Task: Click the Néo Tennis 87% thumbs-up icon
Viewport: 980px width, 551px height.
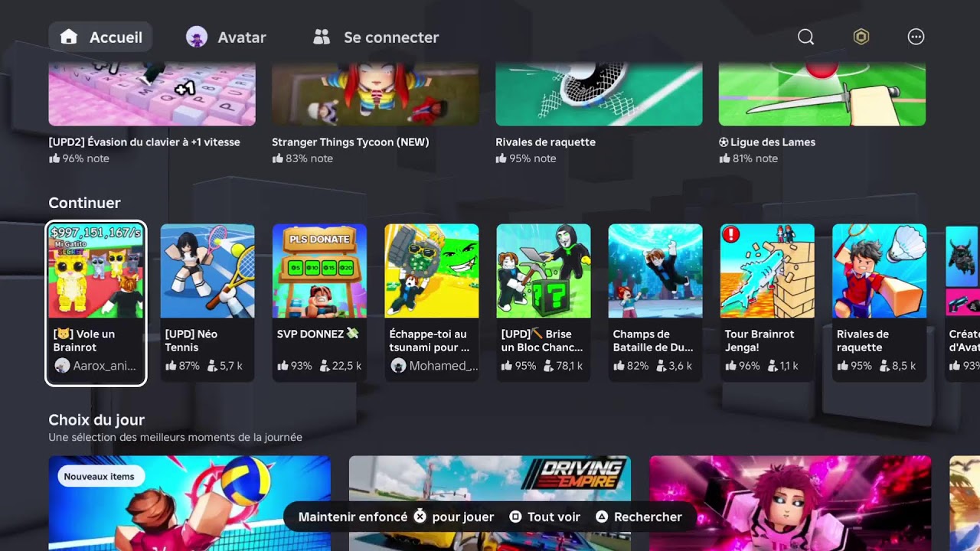Action: (171, 366)
